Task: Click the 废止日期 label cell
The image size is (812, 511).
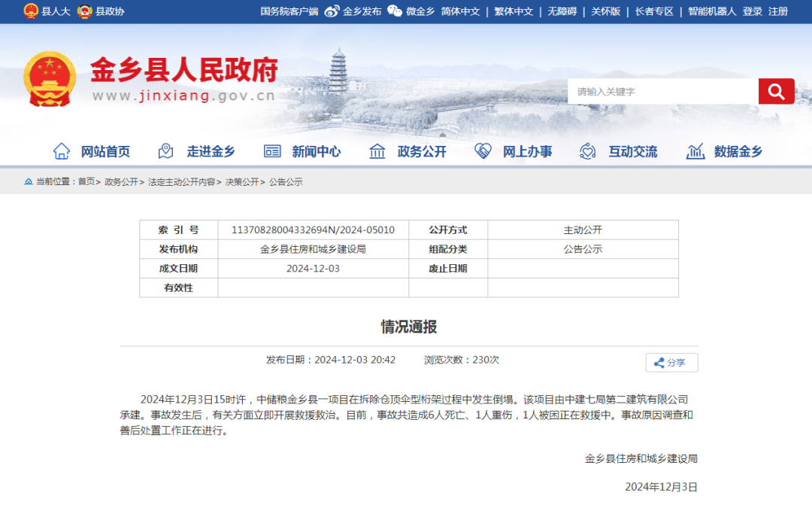Action: click(x=448, y=269)
